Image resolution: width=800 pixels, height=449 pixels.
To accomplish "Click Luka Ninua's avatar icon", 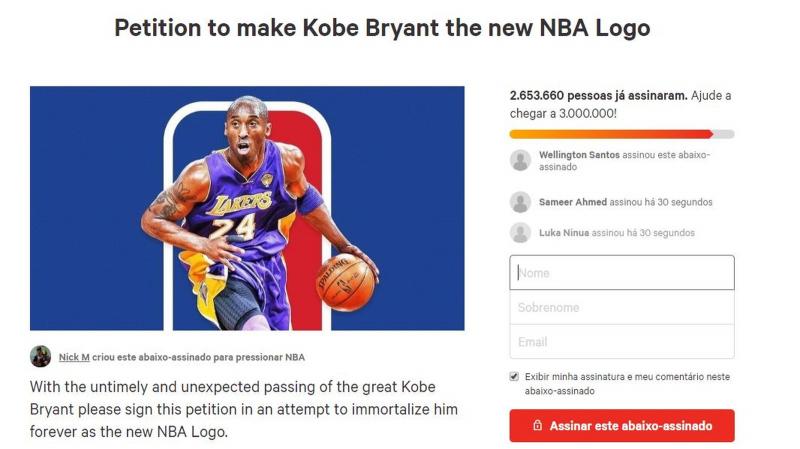I will pos(520,233).
